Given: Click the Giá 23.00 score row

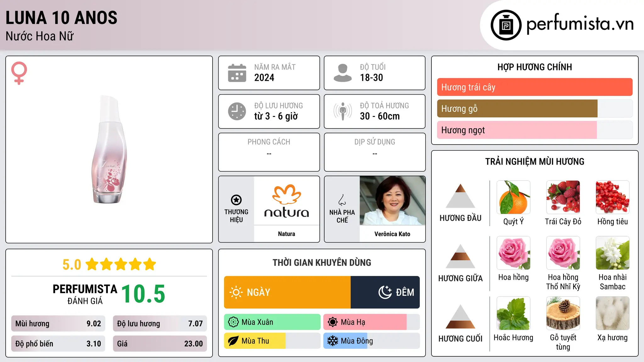Looking at the screenshot, I should pos(160,343).
